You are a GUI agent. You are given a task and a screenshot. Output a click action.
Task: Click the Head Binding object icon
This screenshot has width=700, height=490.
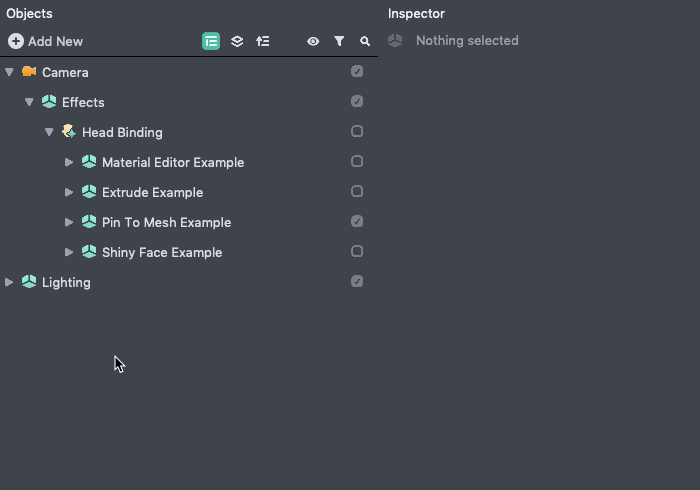coord(69,132)
